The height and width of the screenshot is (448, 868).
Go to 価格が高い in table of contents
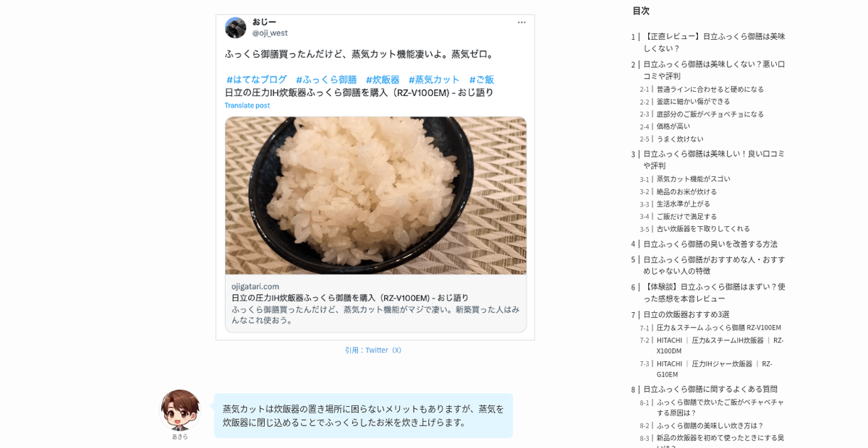(673, 126)
